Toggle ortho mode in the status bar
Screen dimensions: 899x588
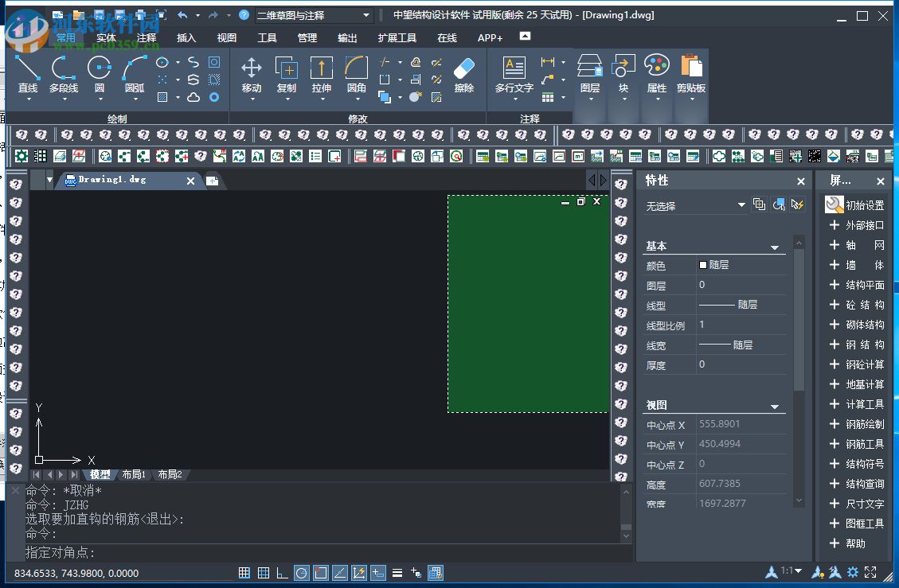283,572
